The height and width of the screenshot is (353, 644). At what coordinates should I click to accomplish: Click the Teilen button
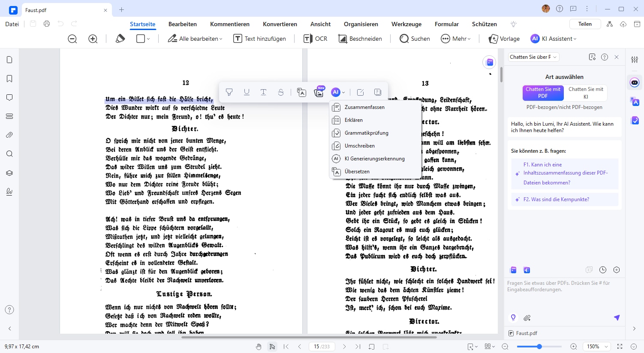585,24
